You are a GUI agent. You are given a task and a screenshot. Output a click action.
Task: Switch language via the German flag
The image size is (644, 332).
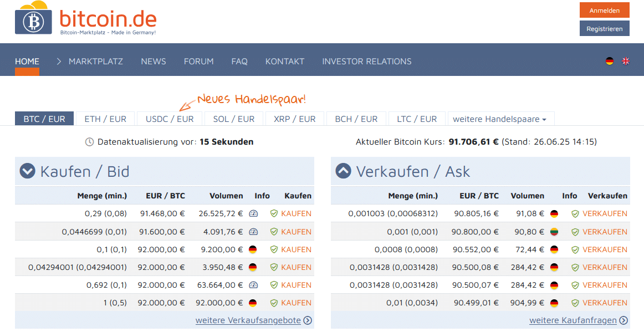[610, 61]
